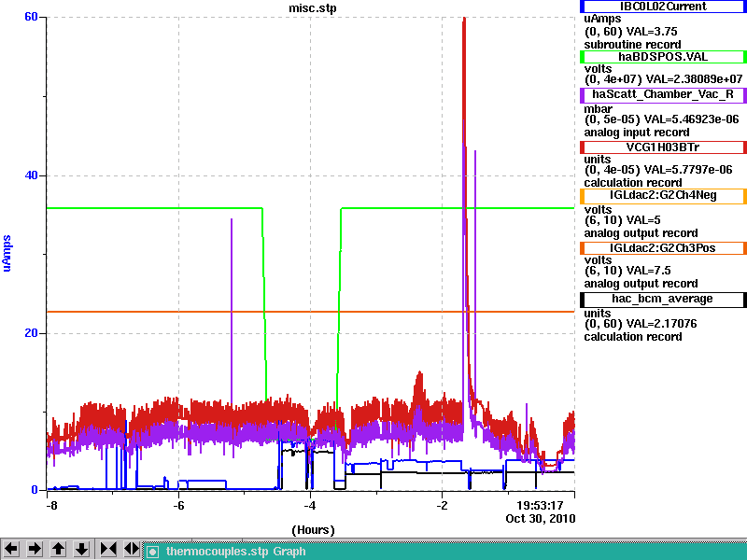Click the uAmps y-axis label
This screenshot has height=560, width=747.
[x=7, y=253]
